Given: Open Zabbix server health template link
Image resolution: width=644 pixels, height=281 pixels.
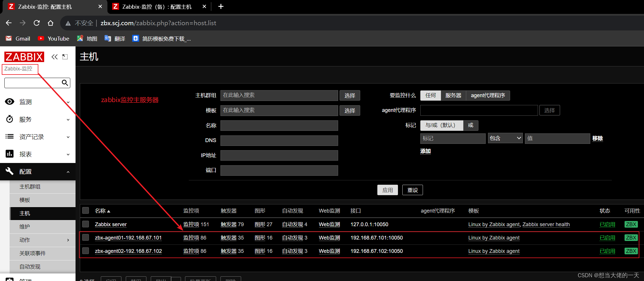Looking at the screenshot, I should pyautogui.click(x=546, y=224).
